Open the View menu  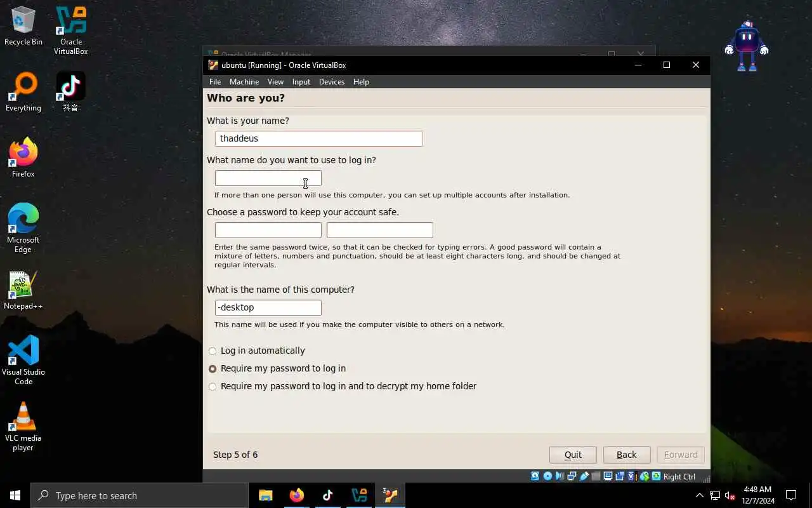(x=275, y=82)
